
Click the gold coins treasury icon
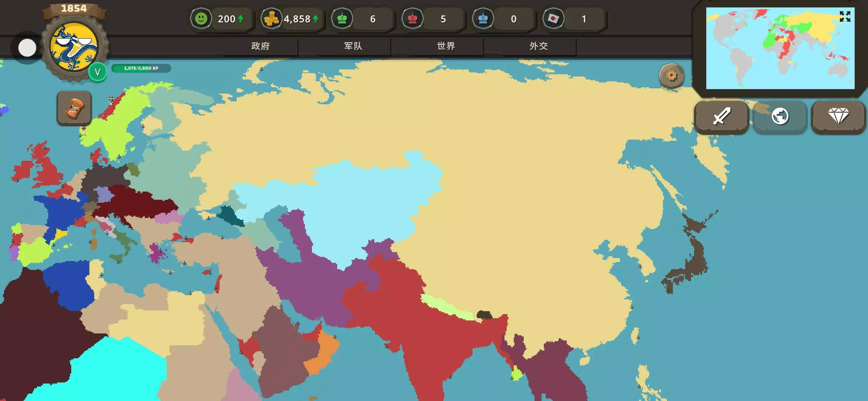point(271,19)
